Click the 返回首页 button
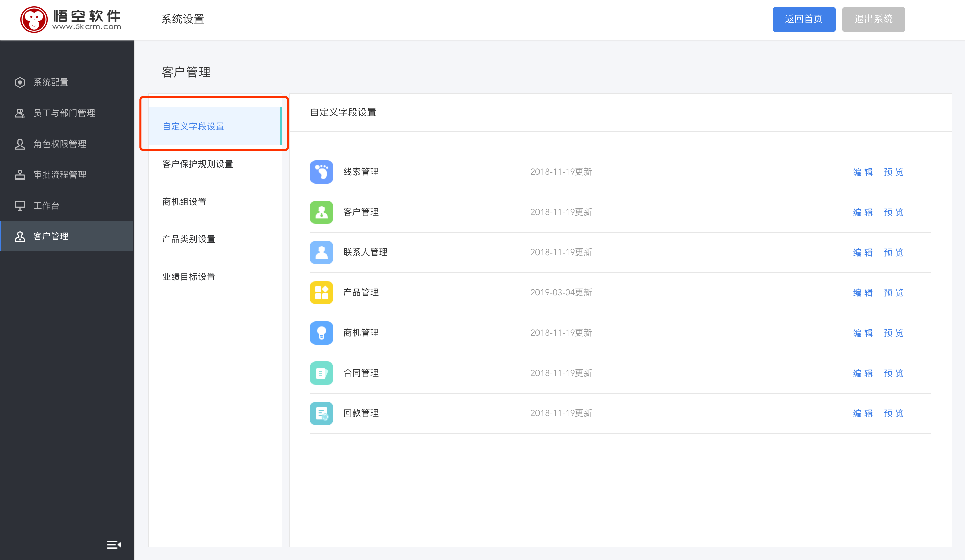The image size is (965, 560). [804, 19]
